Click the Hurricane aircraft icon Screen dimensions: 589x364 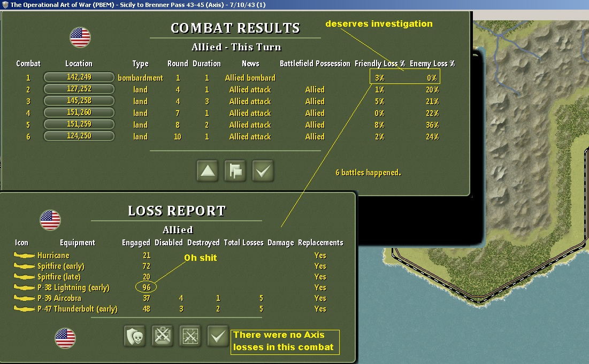pos(25,255)
